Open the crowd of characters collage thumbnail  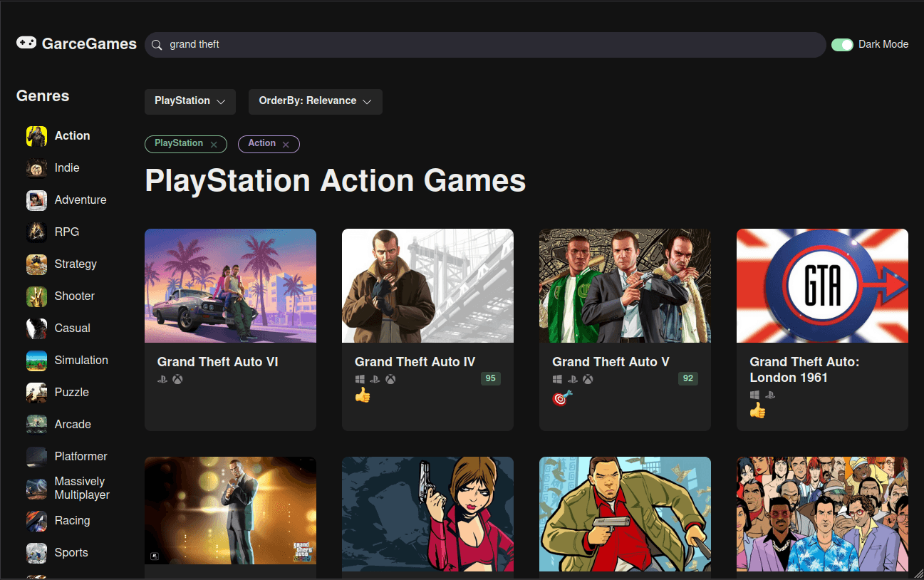[x=822, y=514]
